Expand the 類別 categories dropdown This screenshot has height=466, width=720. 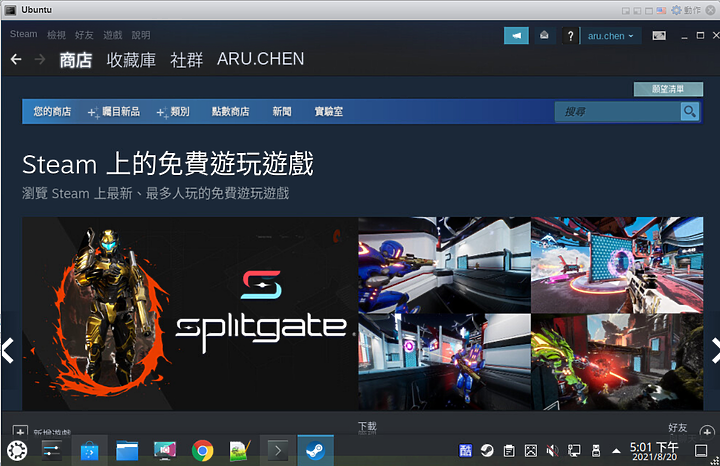coord(173,112)
